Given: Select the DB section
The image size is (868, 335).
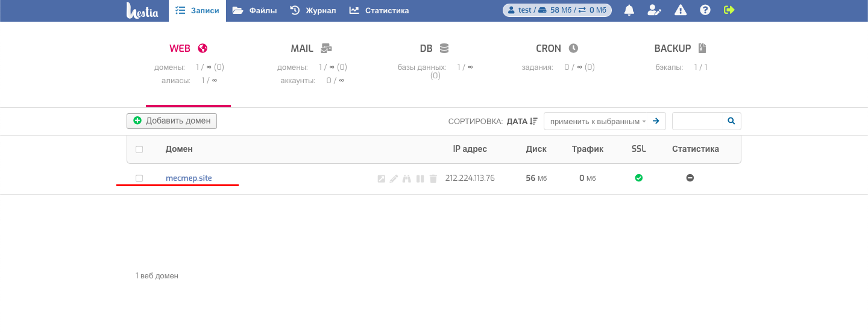Looking at the screenshot, I should [x=434, y=48].
